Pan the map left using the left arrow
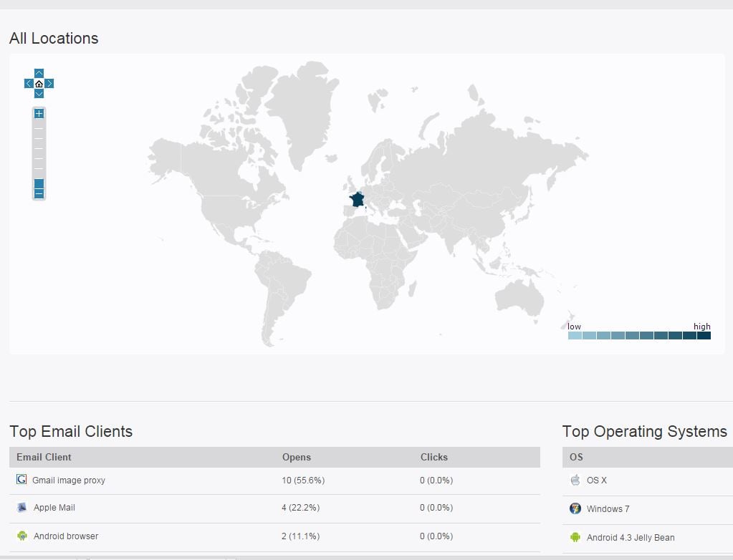Viewport: 733px width, 560px height. pos(28,83)
